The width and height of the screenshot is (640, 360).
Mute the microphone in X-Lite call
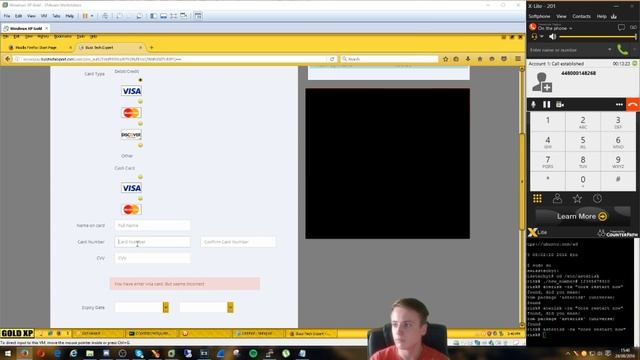click(x=533, y=104)
